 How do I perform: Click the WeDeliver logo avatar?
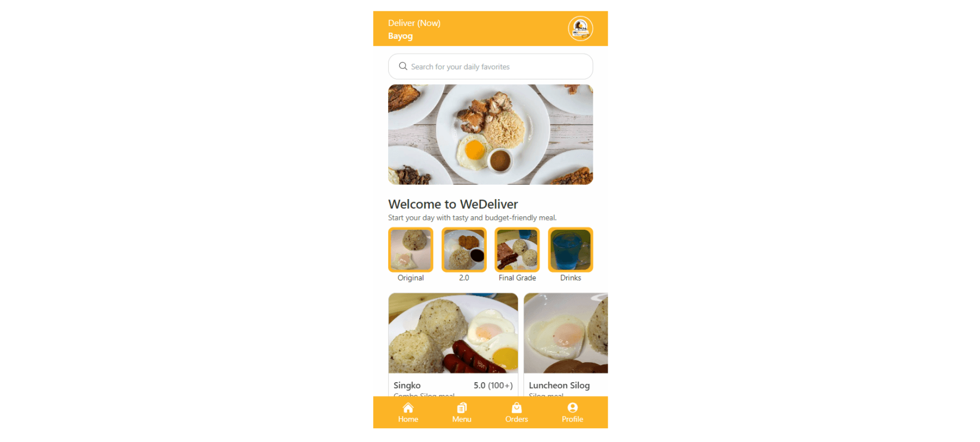(x=581, y=29)
